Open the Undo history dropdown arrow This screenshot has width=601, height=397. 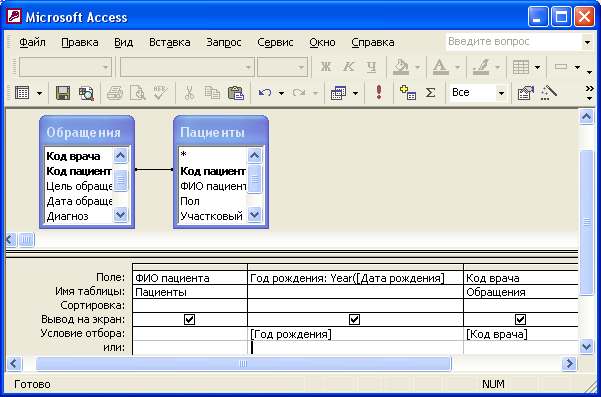281,93
